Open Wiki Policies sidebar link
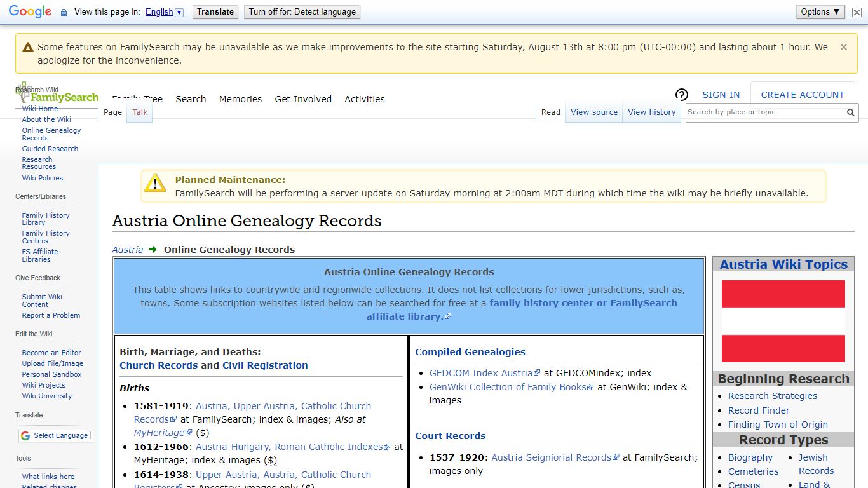Viewport: 868px width, 488px height. coord(43,178)
